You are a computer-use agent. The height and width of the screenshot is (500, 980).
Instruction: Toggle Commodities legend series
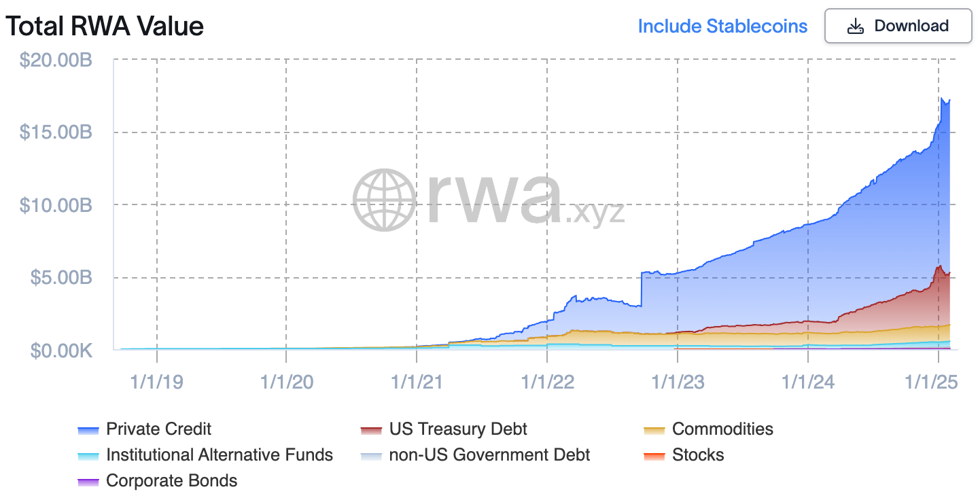[x=722, y=429]
